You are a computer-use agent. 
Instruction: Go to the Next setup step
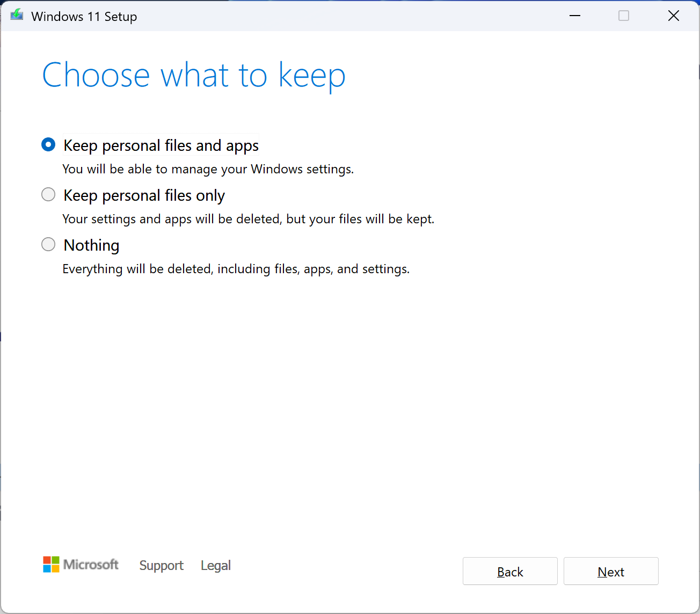tap(611, 571)
